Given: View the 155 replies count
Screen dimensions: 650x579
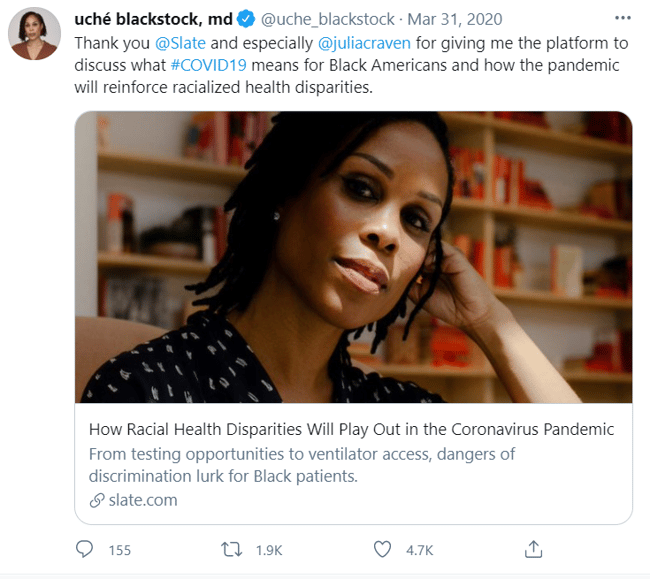Looking at the screenshot, I should pos(120,550).
